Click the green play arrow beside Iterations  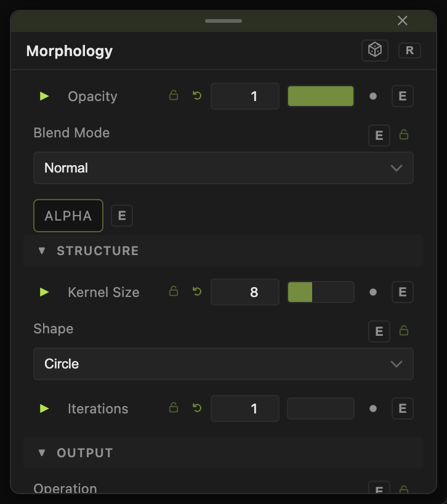point(44,408)
